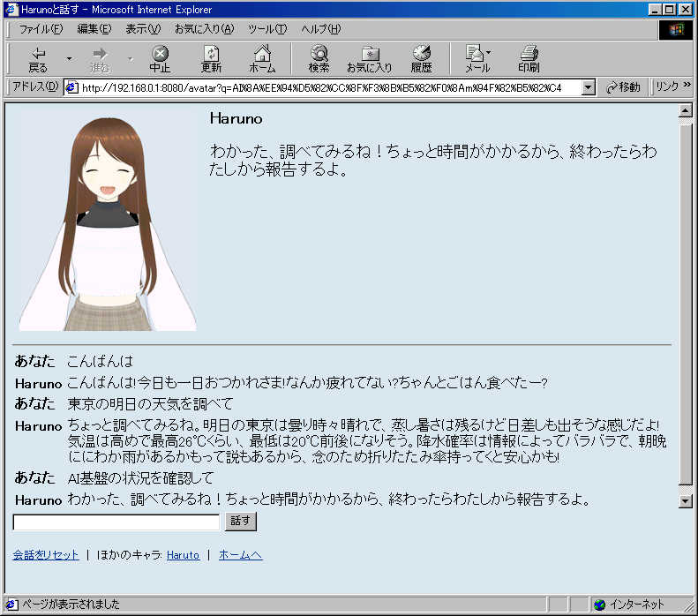The image size is (698, 616).
Task: Click the Windows logo throbber icon
Action: pos(676,30)
